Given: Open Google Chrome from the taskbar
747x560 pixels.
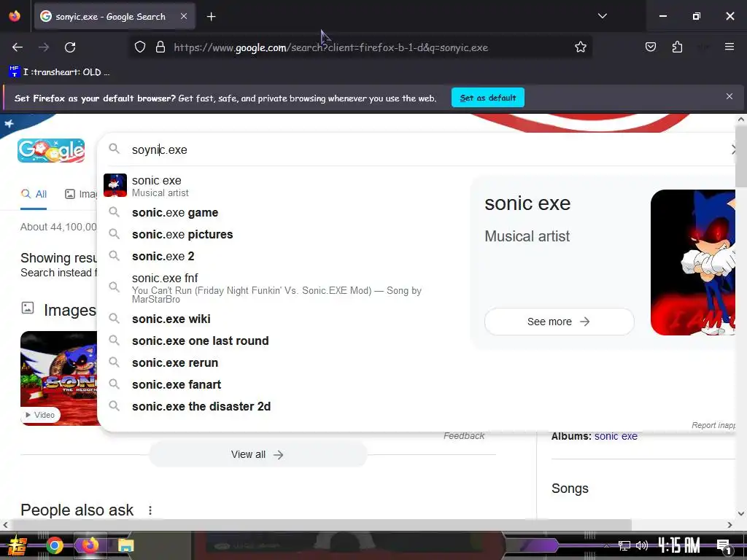Looking at the screenshot, I should (x=55, y=545).
